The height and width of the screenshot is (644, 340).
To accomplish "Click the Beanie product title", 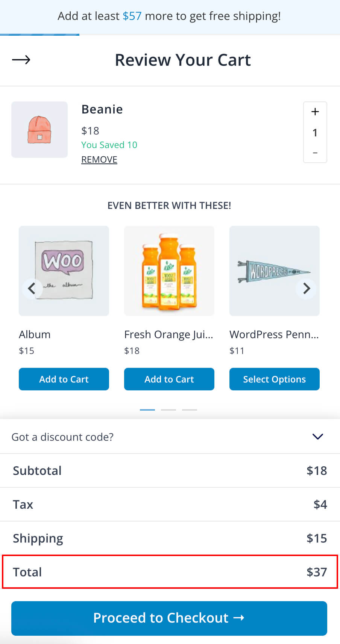I will click(102, 109).
